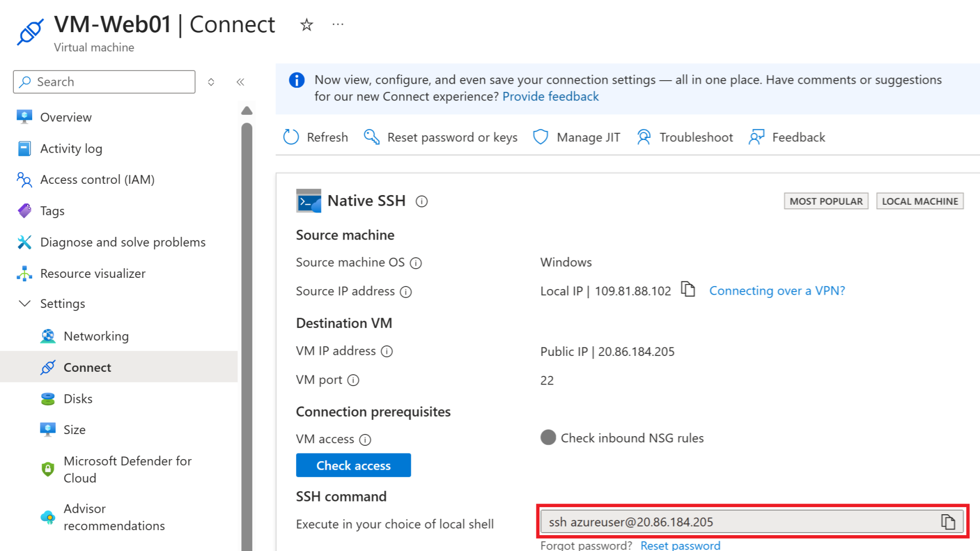Collapse the sidebar with double chevron
Image resolution: width=980 pixels, height=551 pixels.
(x=240, y=82)
